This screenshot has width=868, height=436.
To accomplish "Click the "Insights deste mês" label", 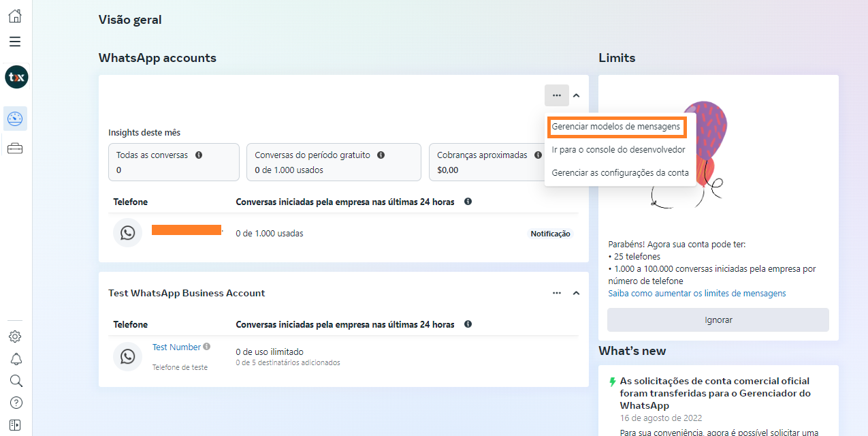I will (x=144, y=132).
